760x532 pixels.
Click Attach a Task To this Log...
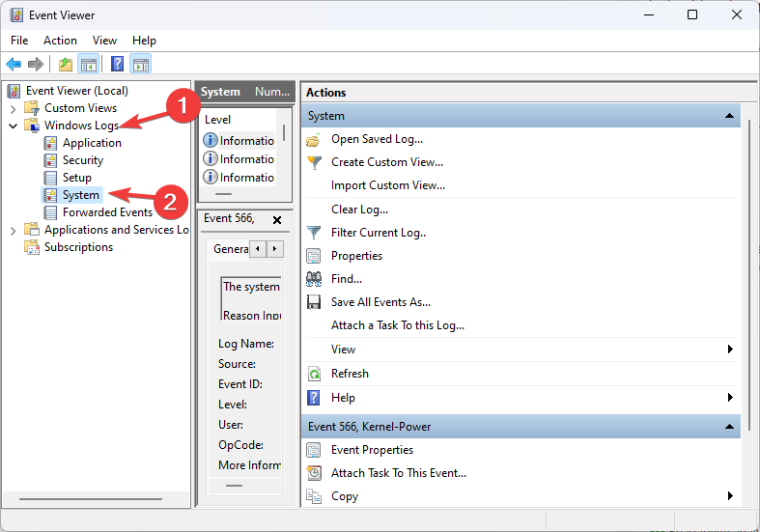click(398, 325)
